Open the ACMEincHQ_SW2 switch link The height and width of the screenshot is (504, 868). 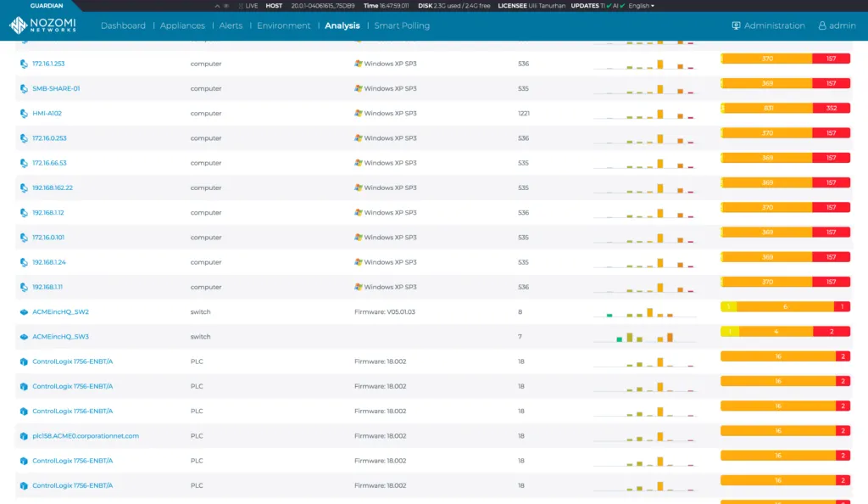point(60,311)
